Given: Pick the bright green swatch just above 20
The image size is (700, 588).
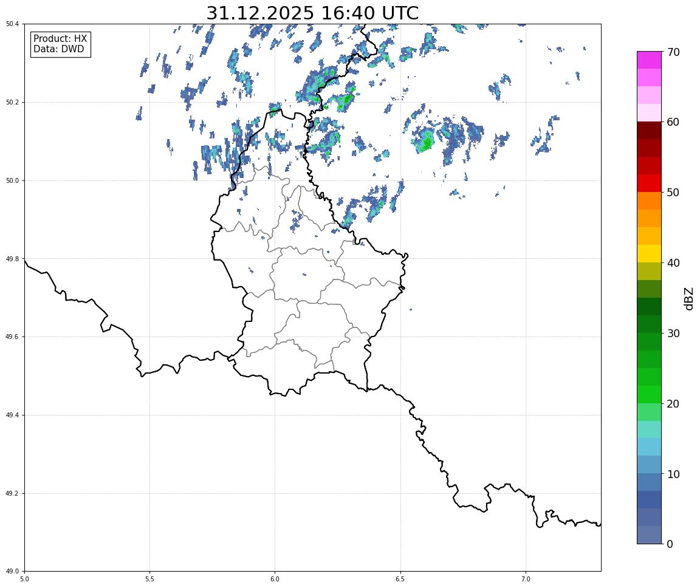Looking at the screenshot, I should [x=649, y=395].
